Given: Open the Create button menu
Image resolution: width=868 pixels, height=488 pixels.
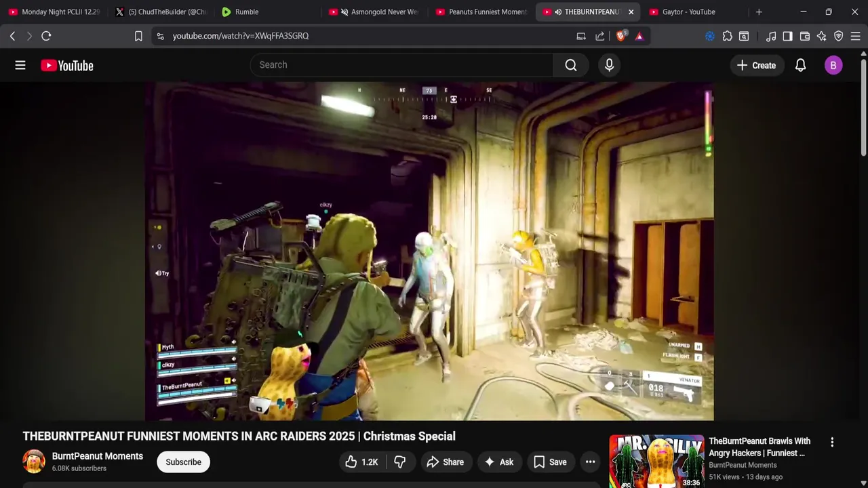Looking at the screenshot, I should click(756, 65).
